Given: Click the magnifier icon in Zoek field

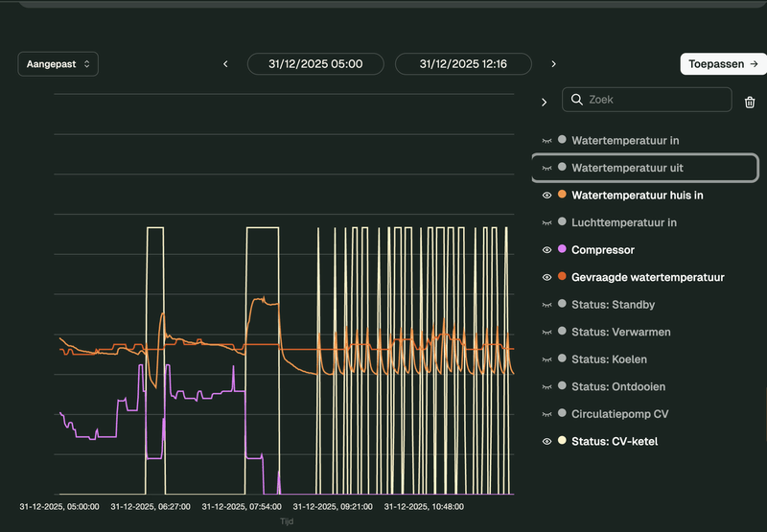Looking at the screenshot, I should (576, 100).
